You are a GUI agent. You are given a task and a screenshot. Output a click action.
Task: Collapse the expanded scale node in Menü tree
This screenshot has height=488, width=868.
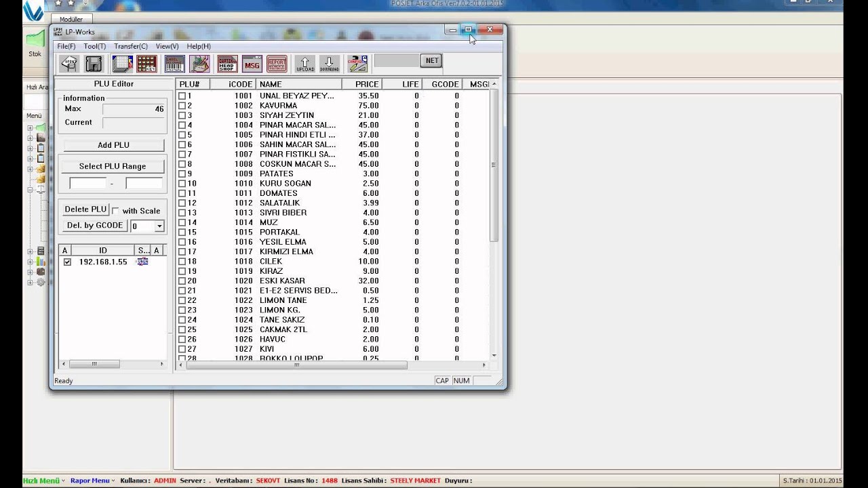30,190
